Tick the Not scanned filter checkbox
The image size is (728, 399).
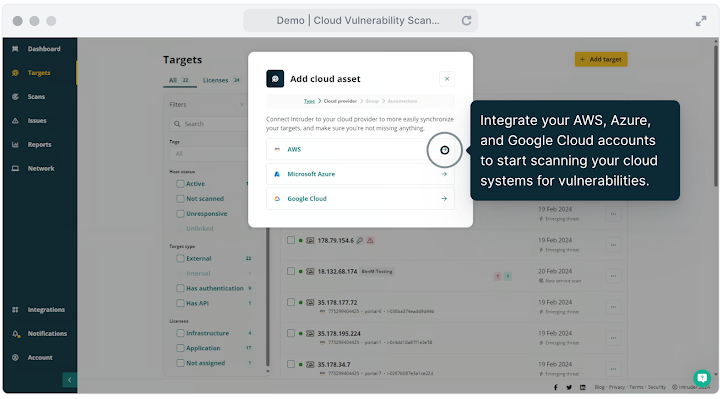[180, 199]
